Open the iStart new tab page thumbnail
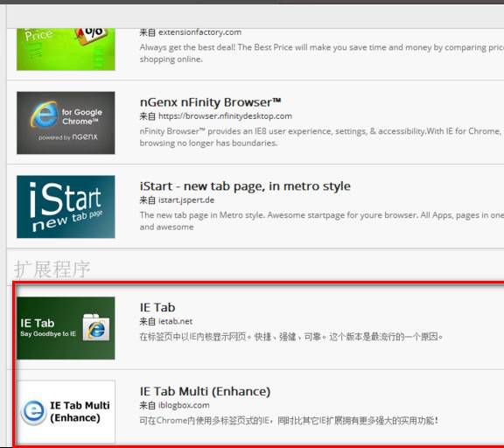 click(x=66, y=206)
